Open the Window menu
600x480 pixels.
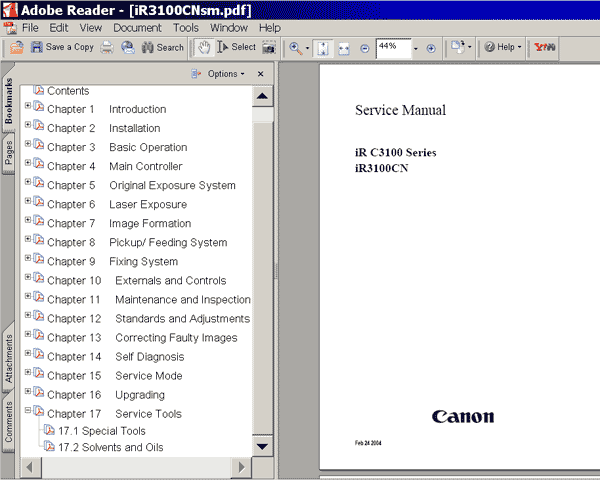(x=229, y=28)
